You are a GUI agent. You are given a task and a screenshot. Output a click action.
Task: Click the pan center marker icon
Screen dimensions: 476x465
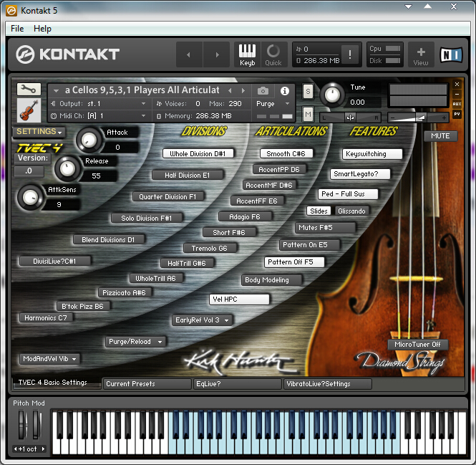click(350, 118)
